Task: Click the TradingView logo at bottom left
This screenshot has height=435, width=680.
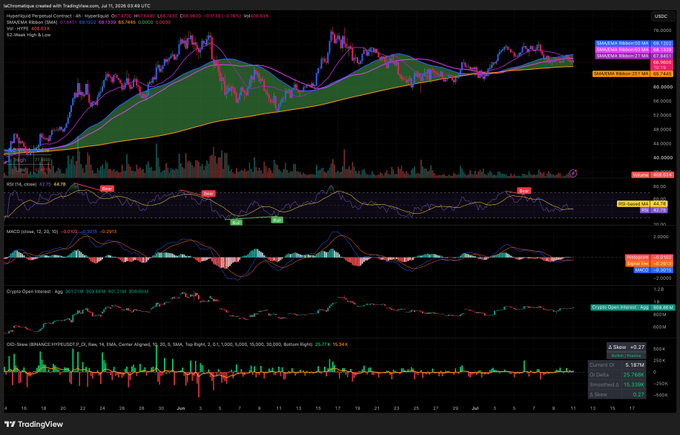Action: 34,424
